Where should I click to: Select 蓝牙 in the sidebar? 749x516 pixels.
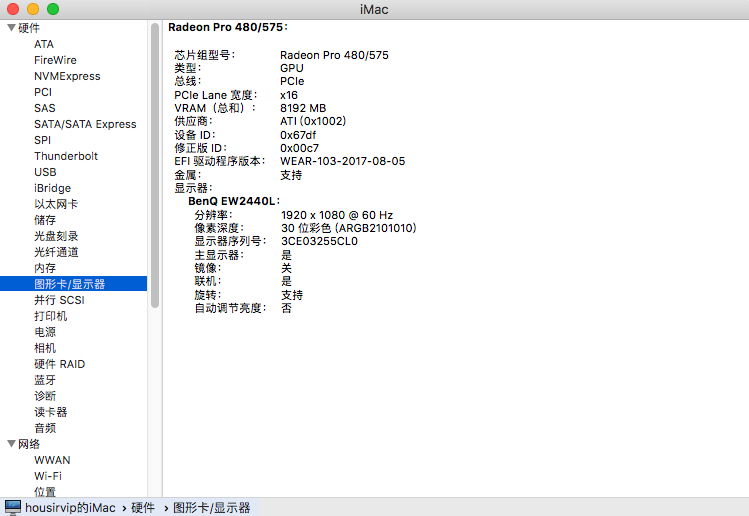(x=45, y=380)
